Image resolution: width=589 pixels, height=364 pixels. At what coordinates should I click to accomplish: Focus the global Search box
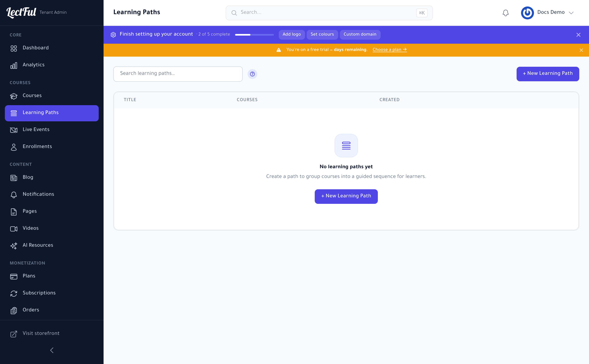(x=329, y=13)
